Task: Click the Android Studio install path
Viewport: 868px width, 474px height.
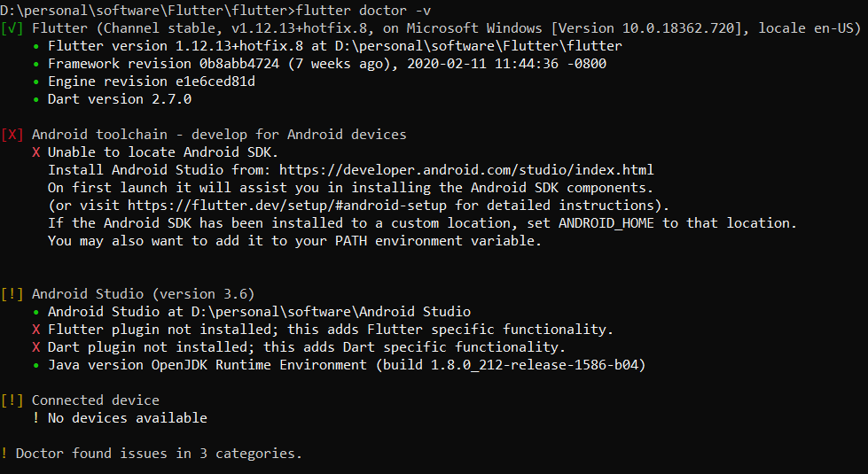Action: pyautogui.click(x=331, y=311)
